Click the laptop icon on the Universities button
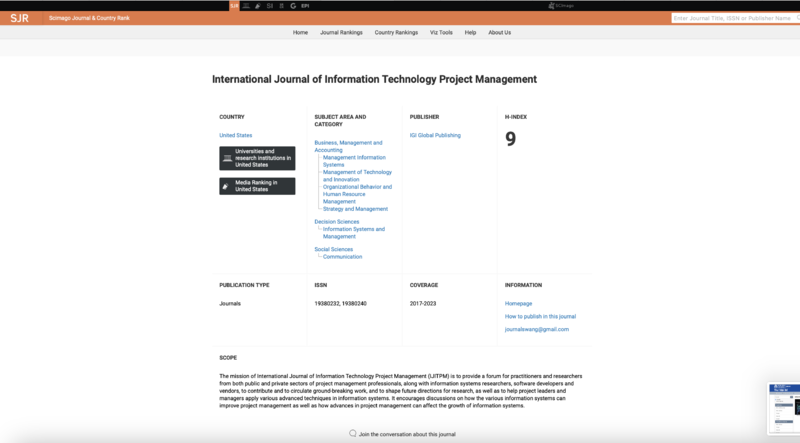The height and width of the screenshot is (443, 800). (x=227, y=158)
